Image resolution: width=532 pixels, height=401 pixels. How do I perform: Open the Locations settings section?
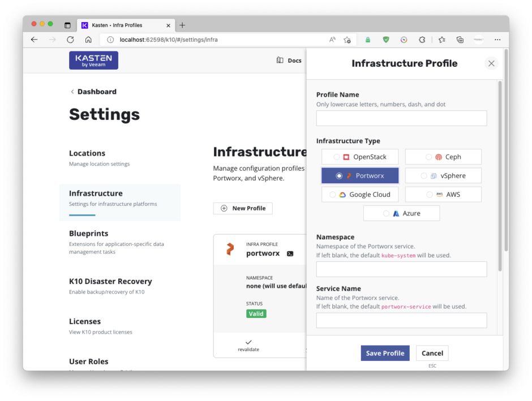click(x=87, y=153)
